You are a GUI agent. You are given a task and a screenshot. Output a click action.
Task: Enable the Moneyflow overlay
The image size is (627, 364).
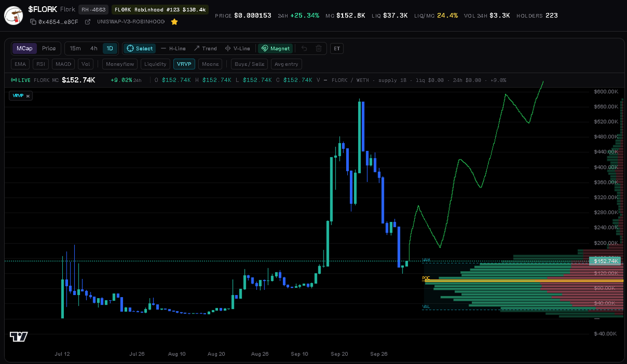[x=120, y=64]
